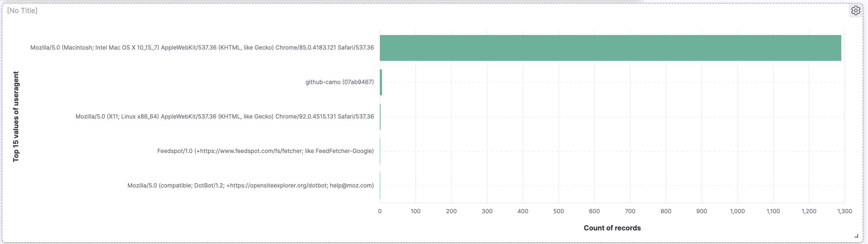
Task: Click the 100 axis tick label
Action: pos(415,211)
